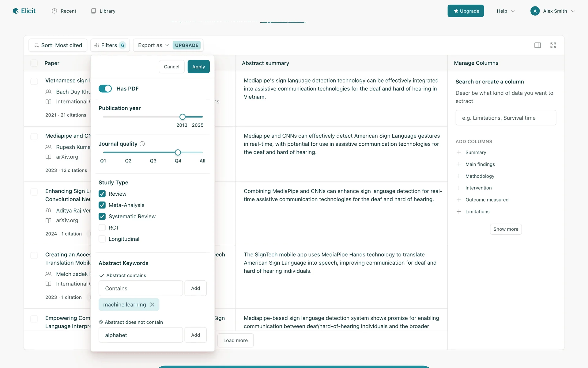The height and width of the screenshot is (368, 588).
Task: Add the Methodology column via plus icon
Action: [459, 176]
